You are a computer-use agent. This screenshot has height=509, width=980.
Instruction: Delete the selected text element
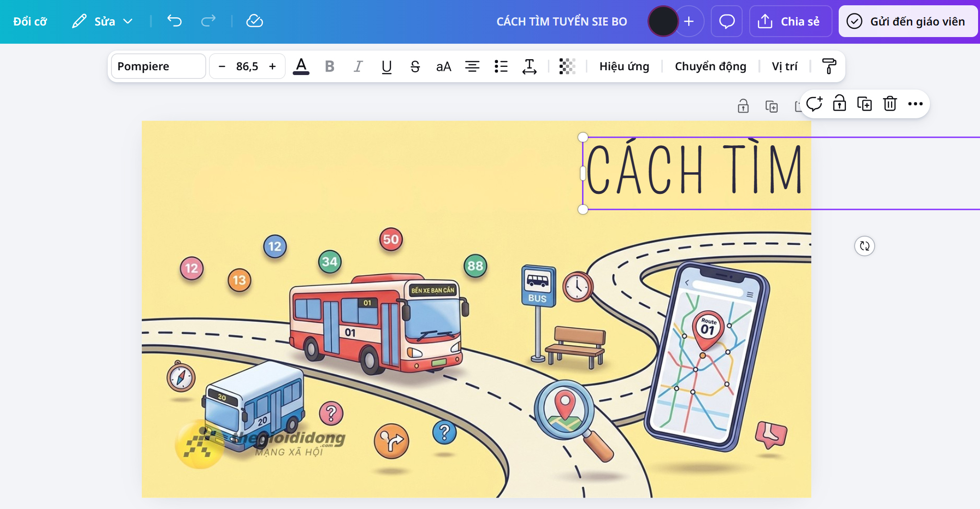click(890, 104)
